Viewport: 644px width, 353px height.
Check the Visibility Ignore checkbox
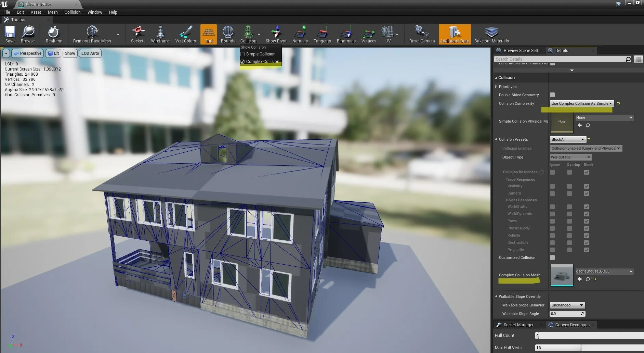552,186
